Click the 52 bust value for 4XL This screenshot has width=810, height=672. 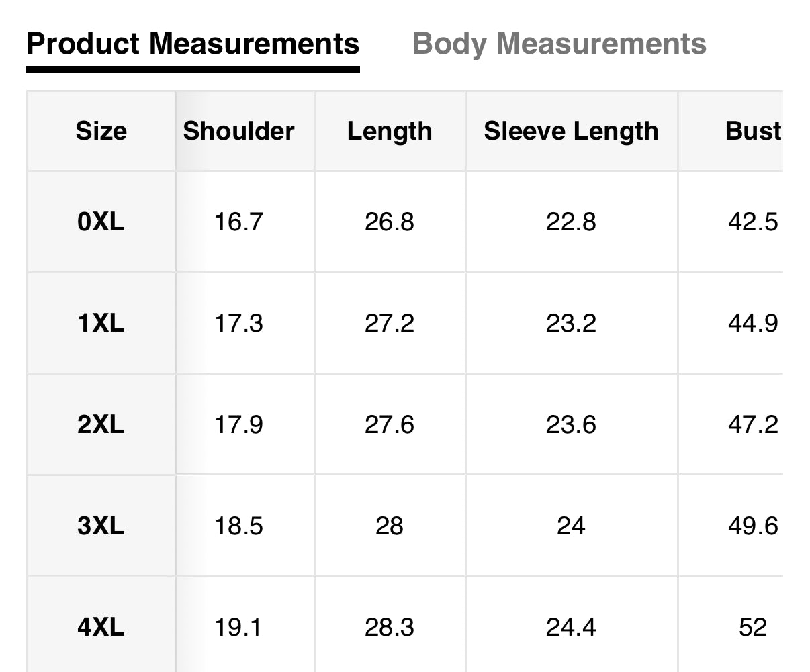point(752,627)
